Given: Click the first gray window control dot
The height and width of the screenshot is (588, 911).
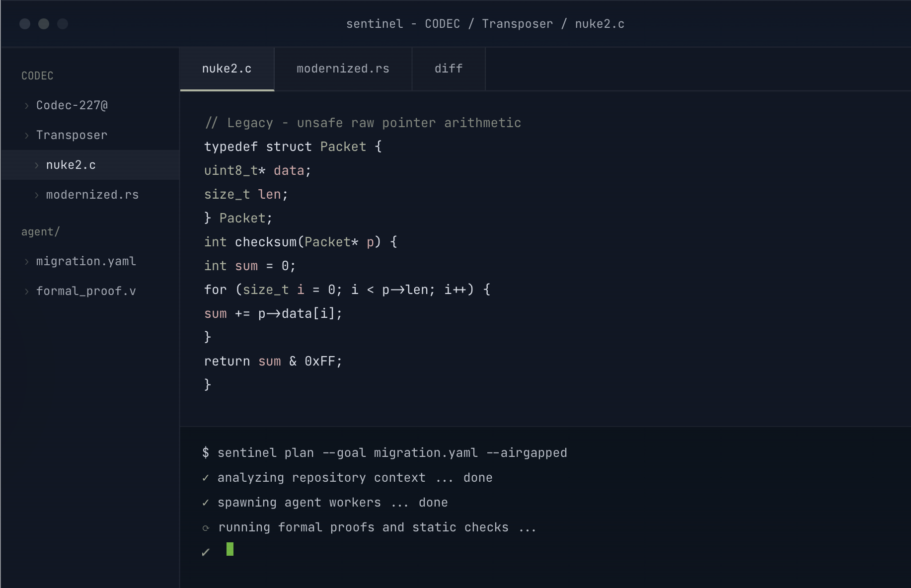Looking at the screenshot, I should pos(25,24).
